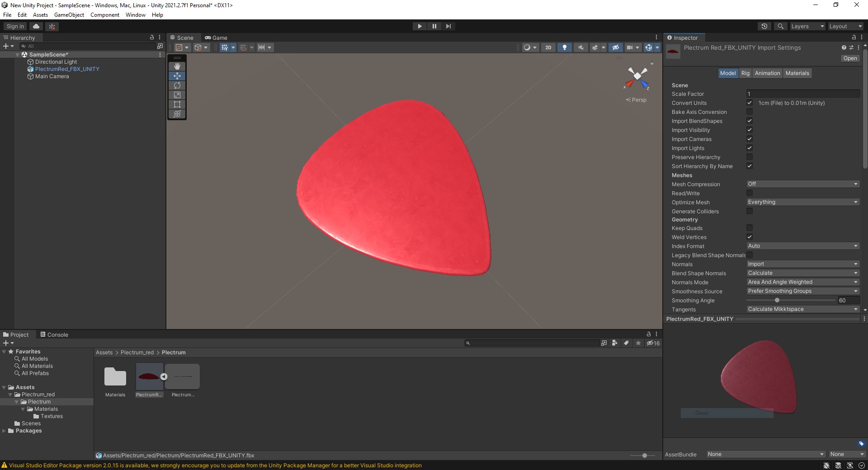Click the Pause button
This screenshot has width=868, height=470.
point(434,26)
